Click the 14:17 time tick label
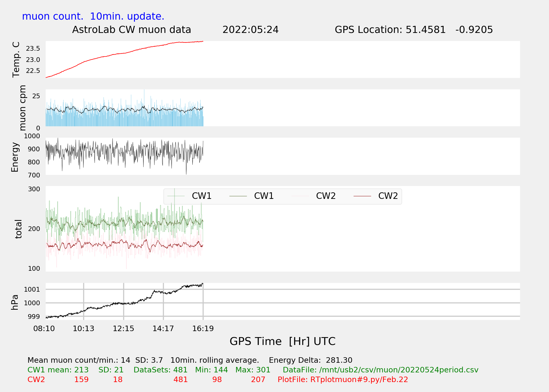Image resolution: width=549 pixels, height=392 pixels. 163,329
